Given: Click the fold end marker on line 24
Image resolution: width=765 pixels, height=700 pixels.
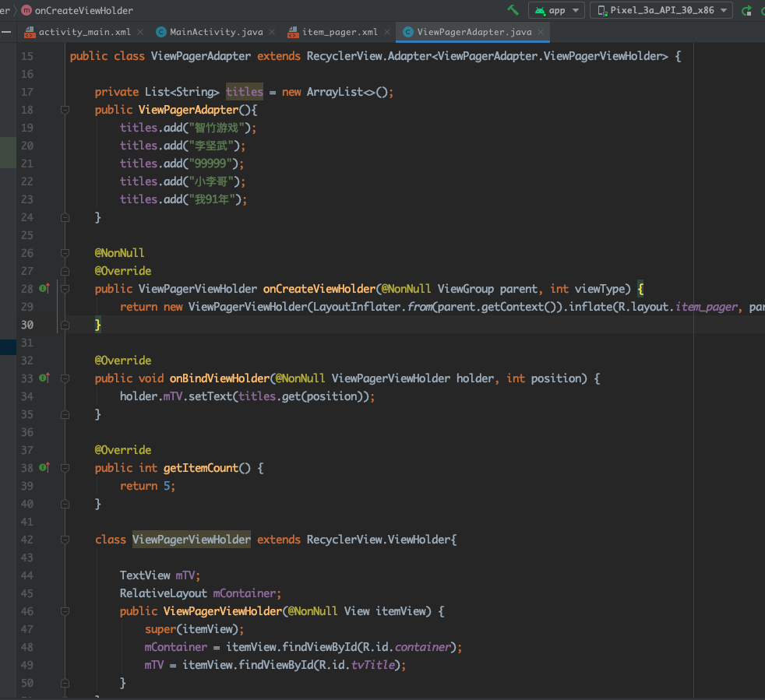Looking at the screenshot, I should coord(65,217).
